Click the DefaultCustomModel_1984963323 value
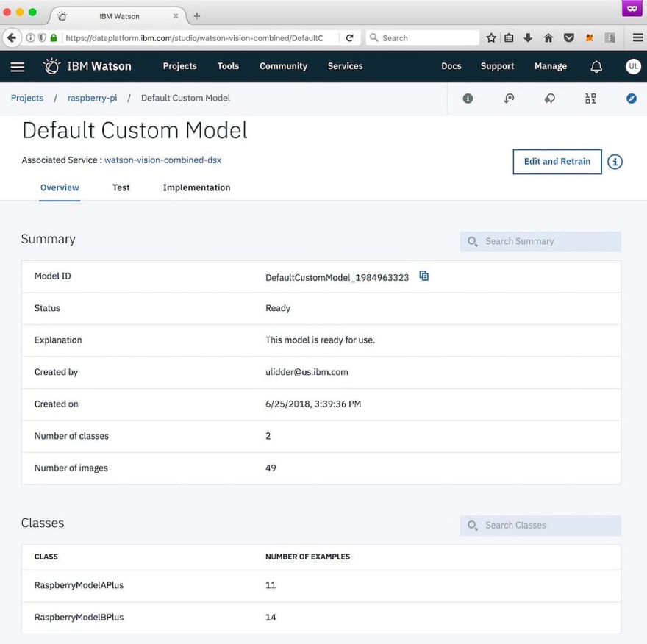This screenshot has height=644, width=647. tap(337, 278)
